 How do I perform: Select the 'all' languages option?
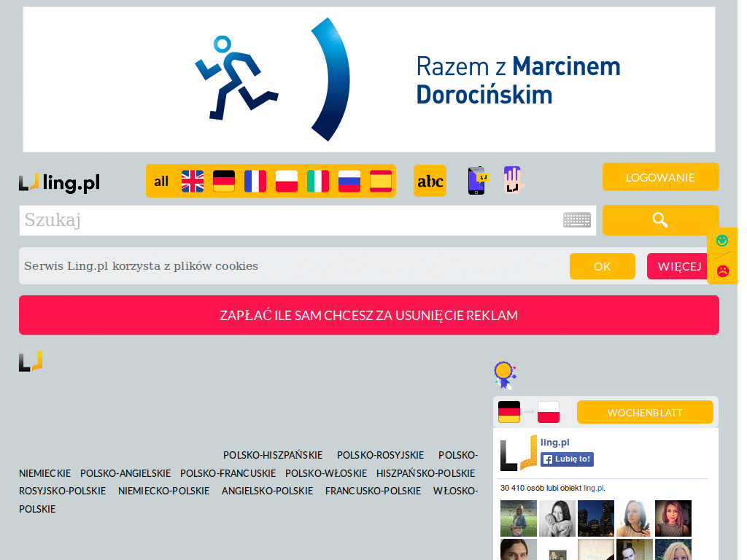point(161,182)
